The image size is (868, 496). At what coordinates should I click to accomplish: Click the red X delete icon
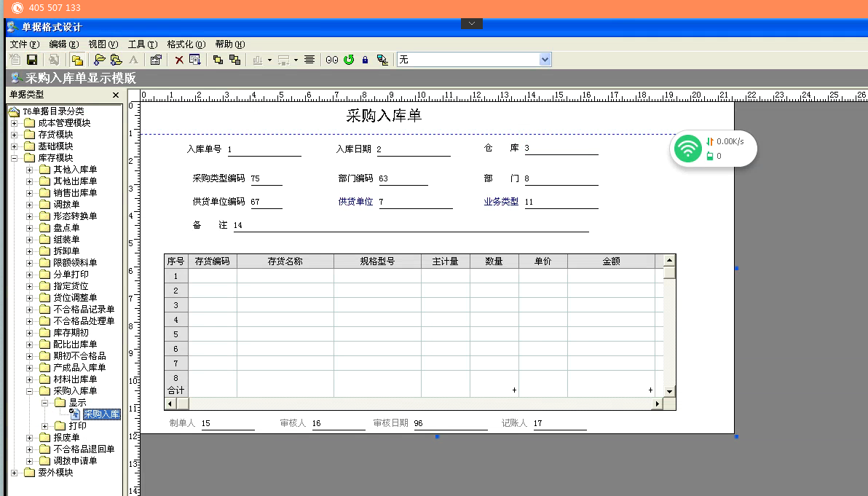(179, 60)
